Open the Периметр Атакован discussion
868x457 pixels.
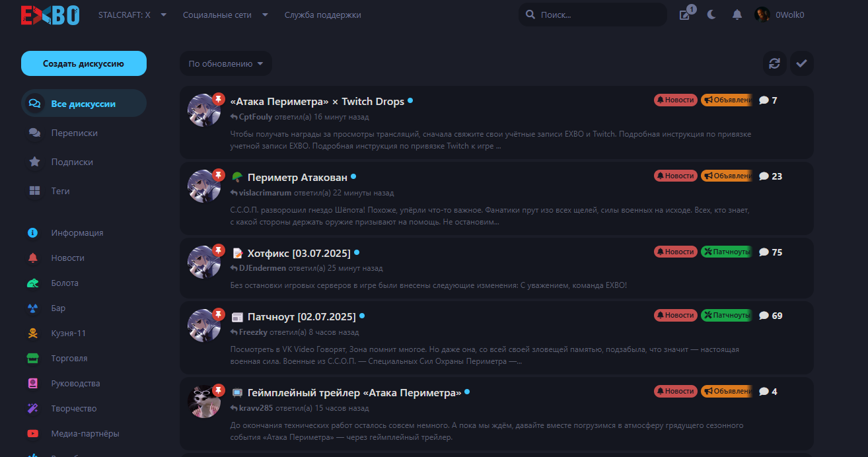click(x=297, y=177)
